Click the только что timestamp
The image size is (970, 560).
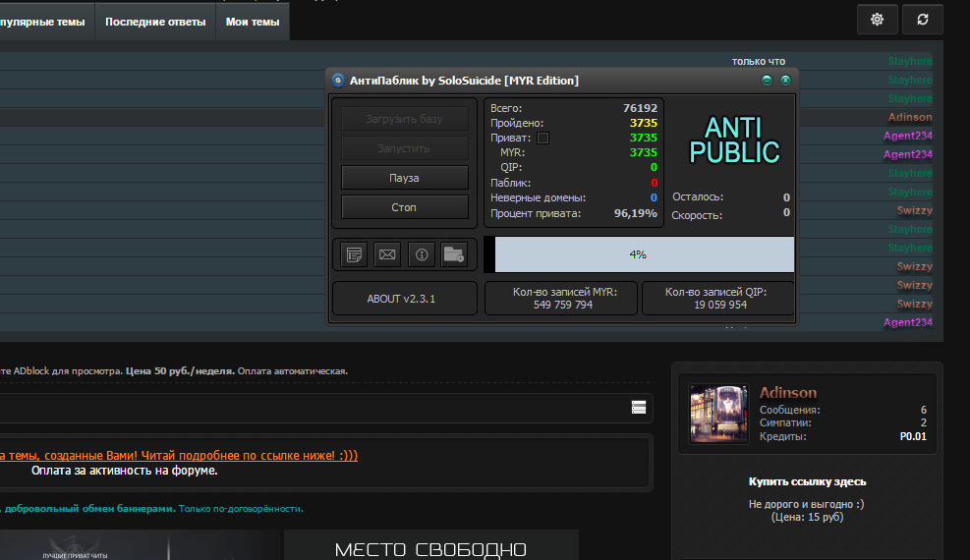(759, 61)
